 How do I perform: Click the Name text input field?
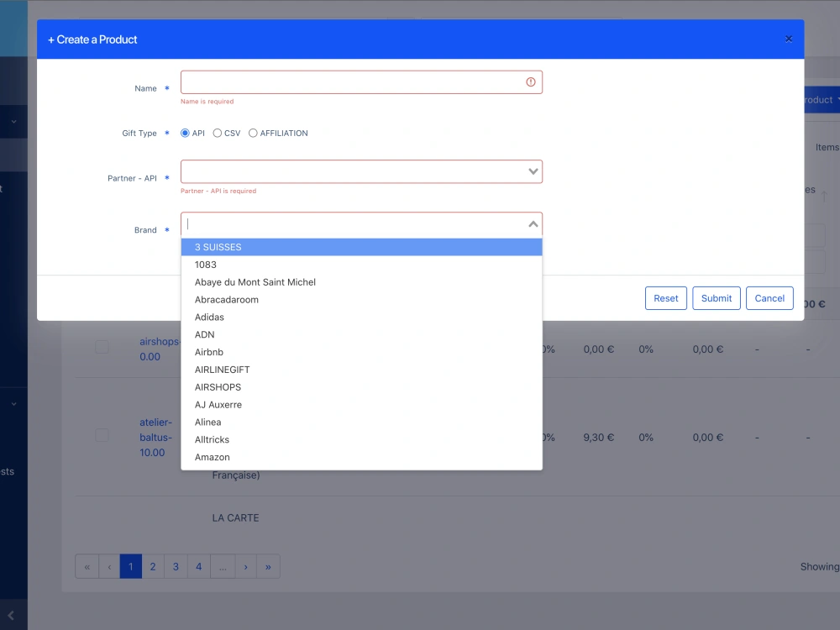(361, 82)
